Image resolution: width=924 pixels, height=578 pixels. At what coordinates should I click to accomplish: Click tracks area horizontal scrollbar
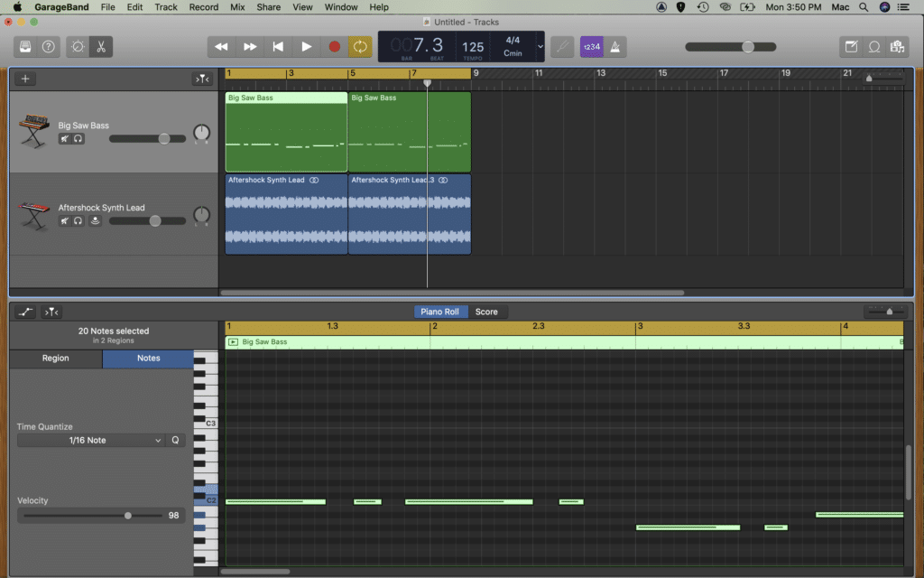pyautogui.click(x=452, y=293)
